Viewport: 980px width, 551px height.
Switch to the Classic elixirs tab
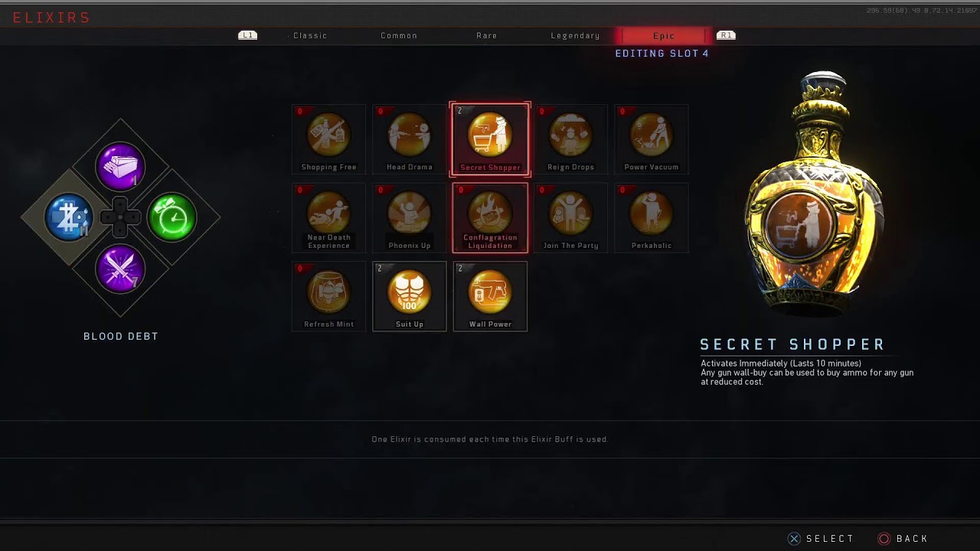[x=310, y=36]
